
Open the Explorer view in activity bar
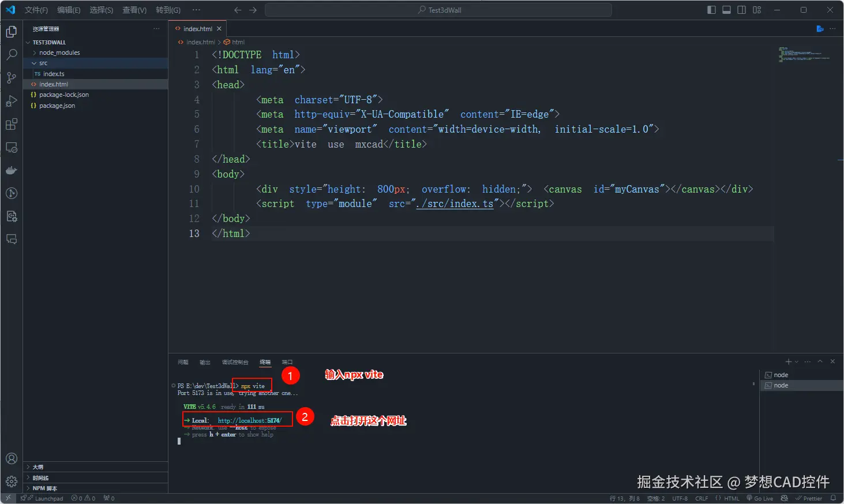tap(12, 32)
